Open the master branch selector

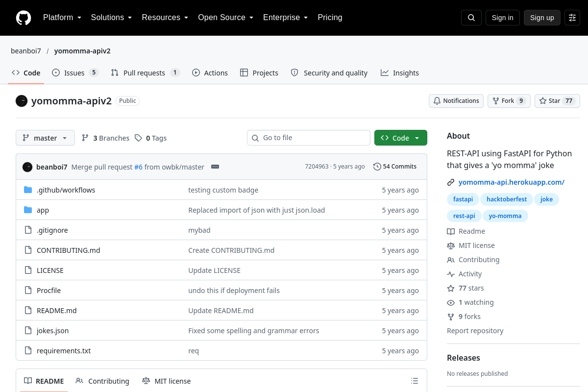pos(45,138)
